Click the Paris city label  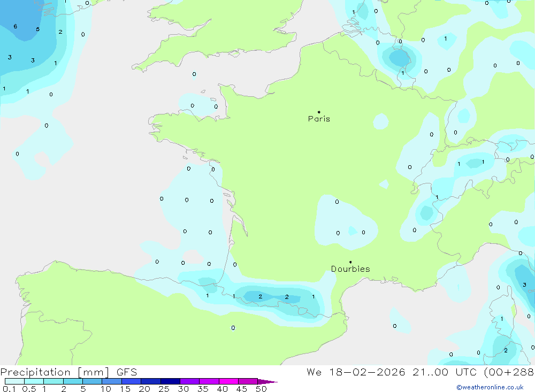[319, 119]
